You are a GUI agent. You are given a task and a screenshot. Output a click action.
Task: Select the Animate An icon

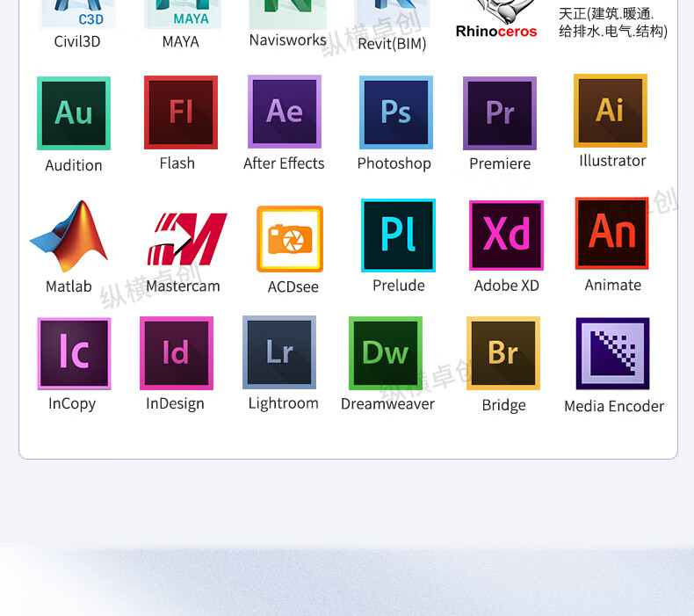(x=612, y=234)
